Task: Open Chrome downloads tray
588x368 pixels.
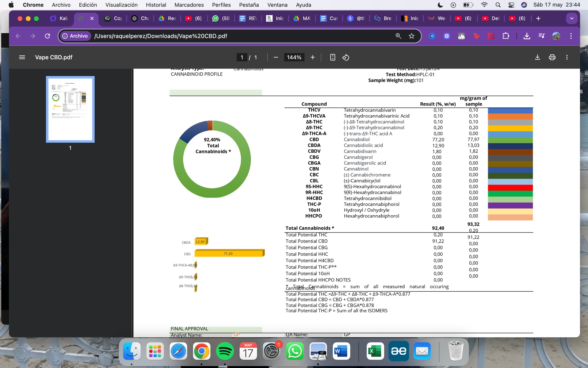Action: (x=527, y=36)
